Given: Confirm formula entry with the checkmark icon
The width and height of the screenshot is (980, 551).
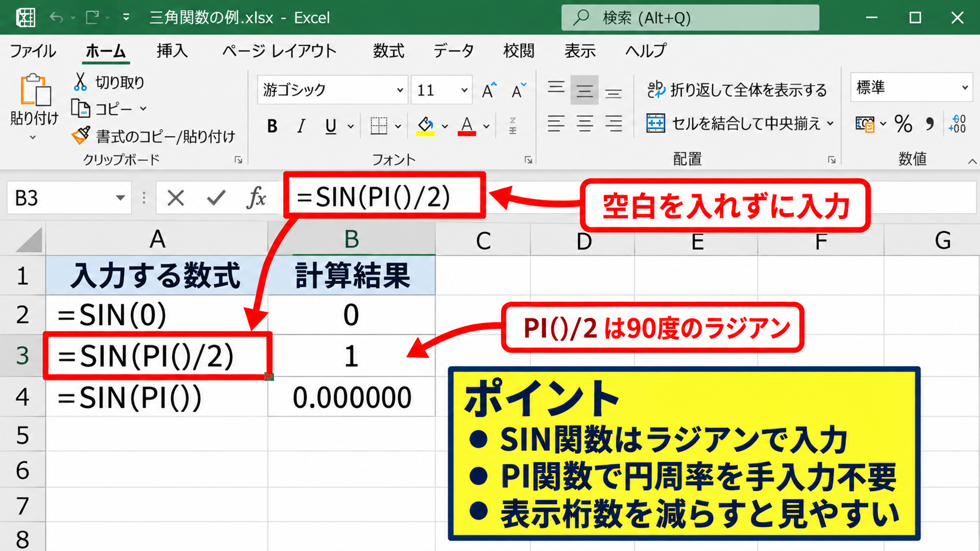Looking at the screenshot, I should click(216, 198).
